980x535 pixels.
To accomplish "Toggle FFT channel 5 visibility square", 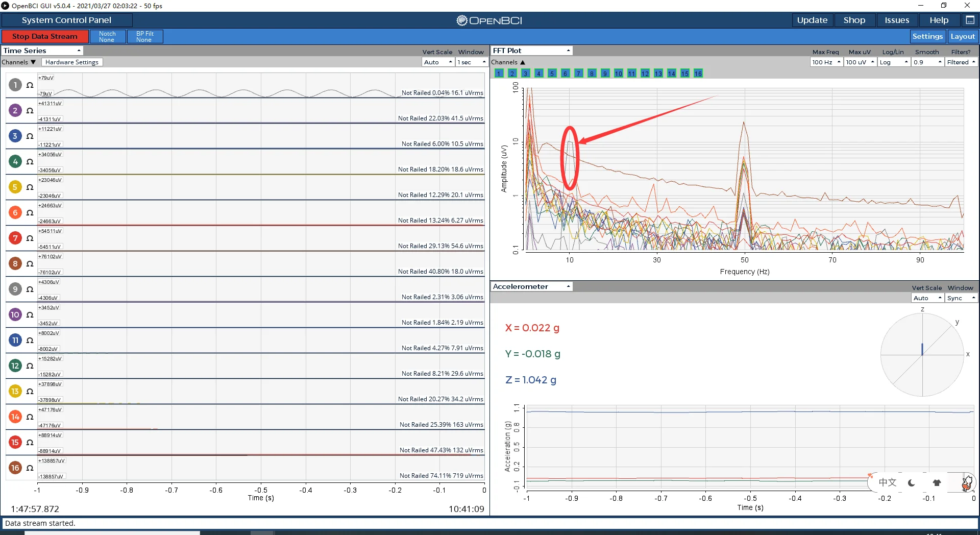I will [x=552, y=74].
